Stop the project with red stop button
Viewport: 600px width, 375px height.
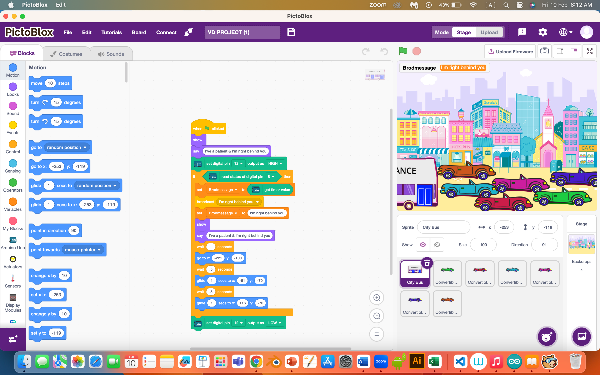(x=417, y=51)
